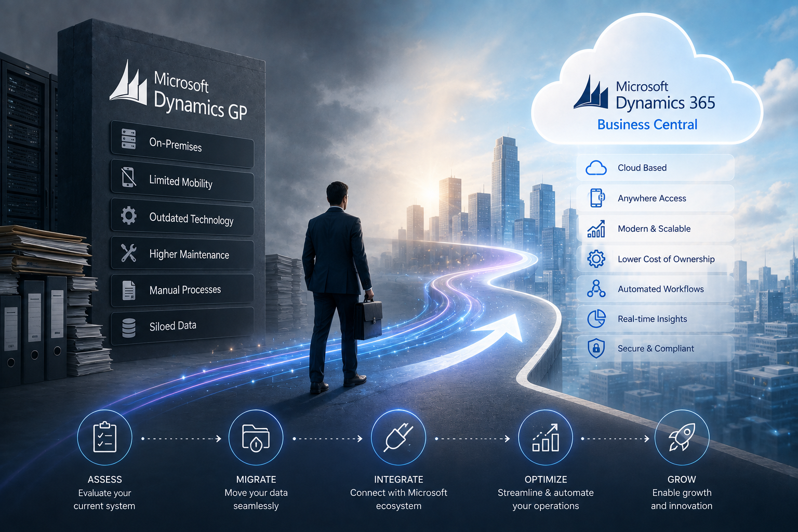Click the Automated Workflows feature row
Viewport: 798px width, 532px height.
click(x=655, y=289)
